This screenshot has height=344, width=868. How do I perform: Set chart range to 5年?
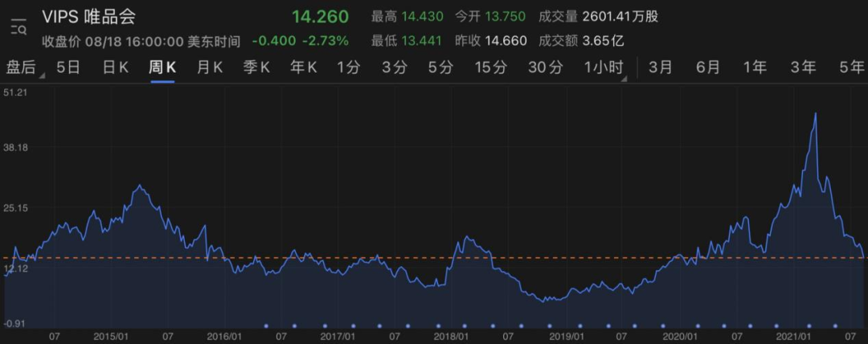tap(851, 68)
